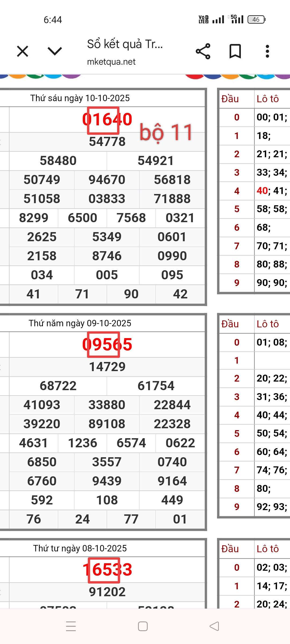Screen dimensions: 290x644
Task: Tap the 'Lô tô' column header in first table
Action: [x=267, y=99]
